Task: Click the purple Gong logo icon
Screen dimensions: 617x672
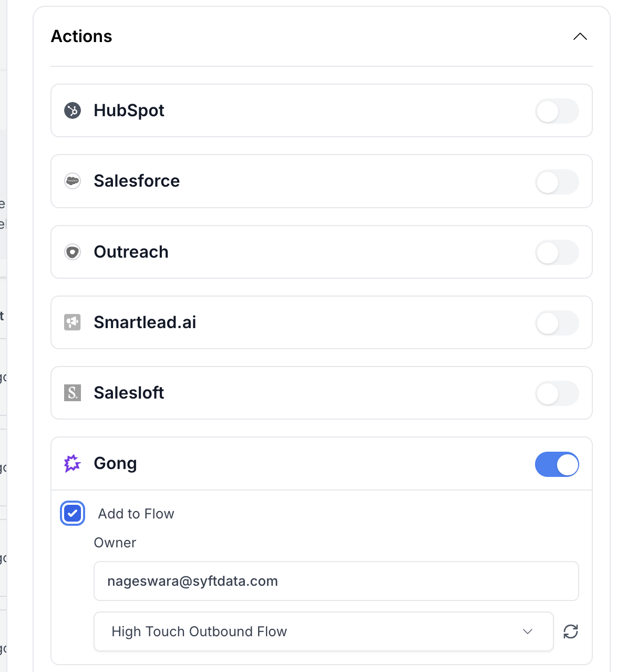Action: pyautogui.click(x=73, y=463)
